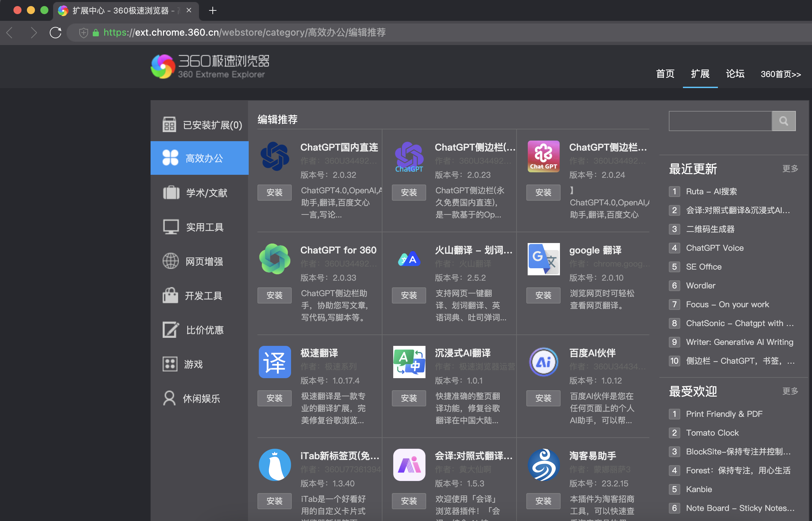Install the 极速翻译 extension
812x521 pixels.
click(x=274, y=398)
